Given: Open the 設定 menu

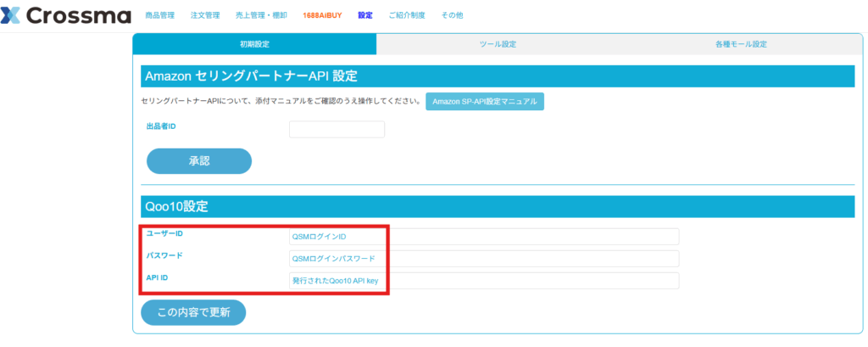Looking at the screenshot, I should 365,15.
